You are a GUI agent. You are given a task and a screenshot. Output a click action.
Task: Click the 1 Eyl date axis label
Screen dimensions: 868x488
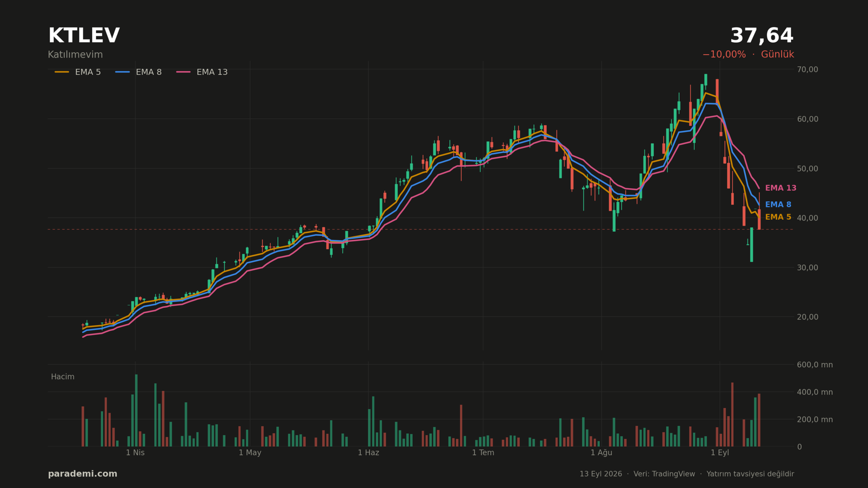click(720, 453)
